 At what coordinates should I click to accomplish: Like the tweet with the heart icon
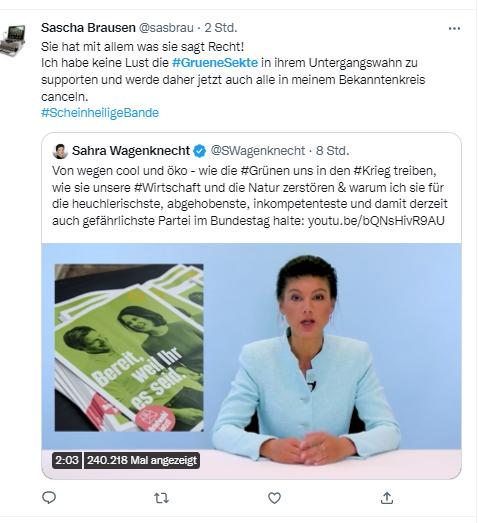tap(274, 498)
